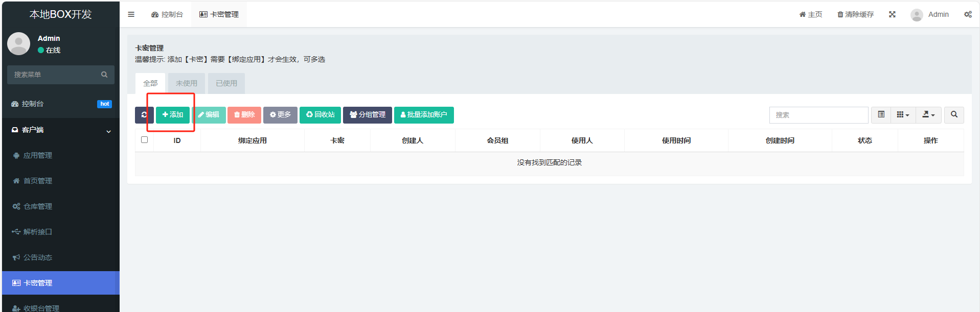Click the 创建人 column header
The height and width of the screenshot is (312, 980).
pyautogui.click(x=413, y=140)
